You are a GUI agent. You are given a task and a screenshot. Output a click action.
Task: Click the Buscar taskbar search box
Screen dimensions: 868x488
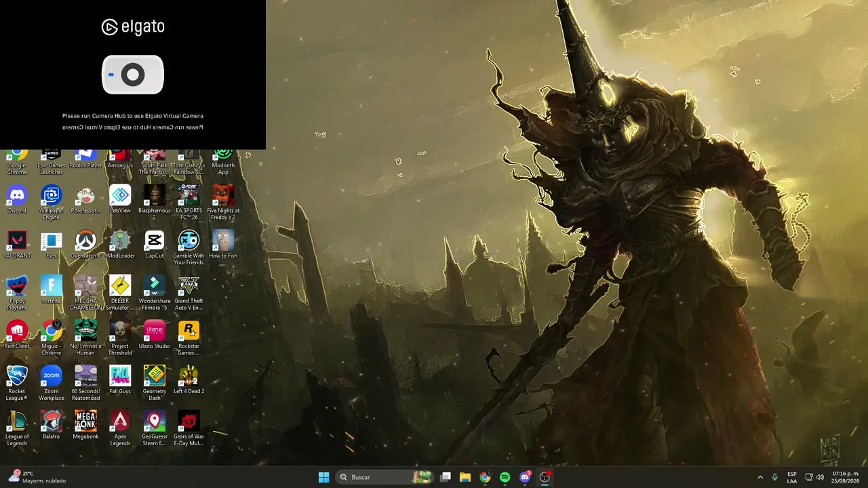(385, 477)
